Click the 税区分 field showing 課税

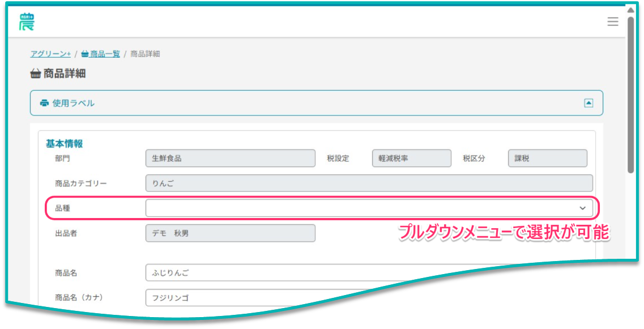547,159
